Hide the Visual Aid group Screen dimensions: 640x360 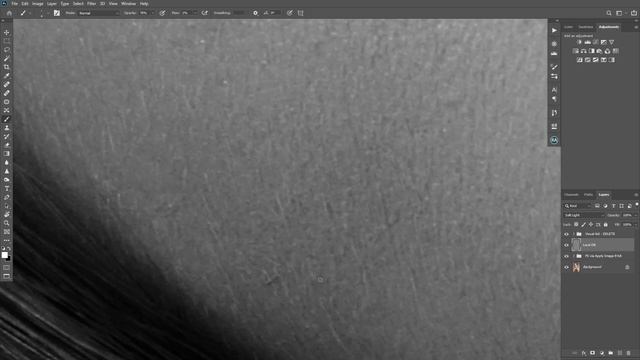point(567,234)
